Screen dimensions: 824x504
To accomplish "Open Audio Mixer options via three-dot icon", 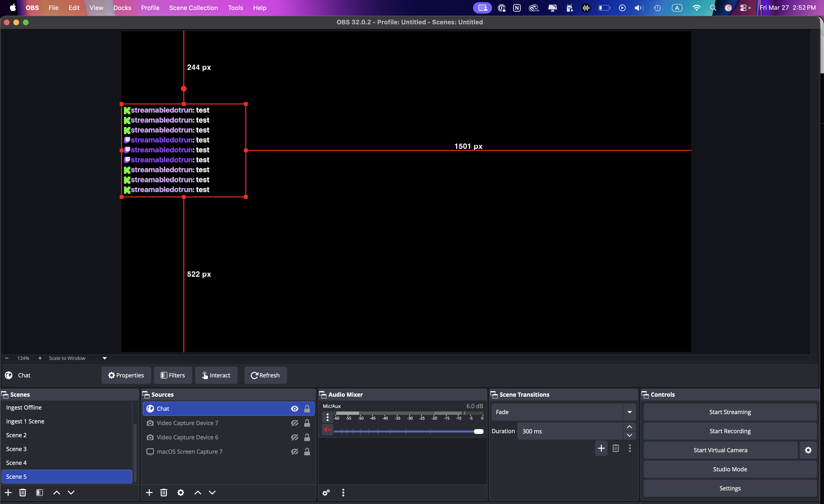I will (x=343, y=493).
